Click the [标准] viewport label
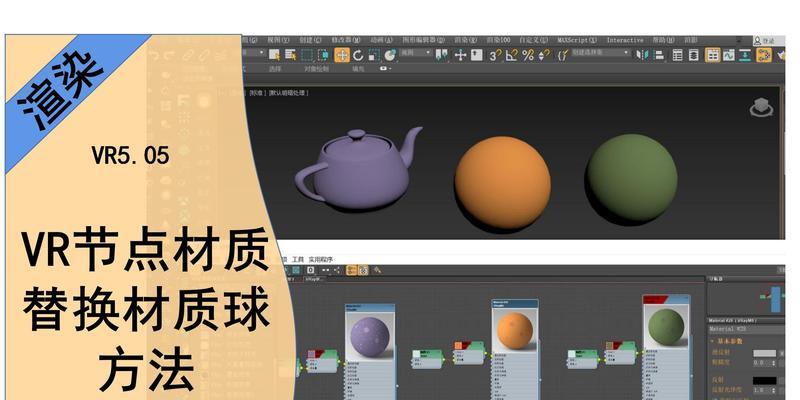The height and width of the screenshot is (400, 800). click(258, 93)
